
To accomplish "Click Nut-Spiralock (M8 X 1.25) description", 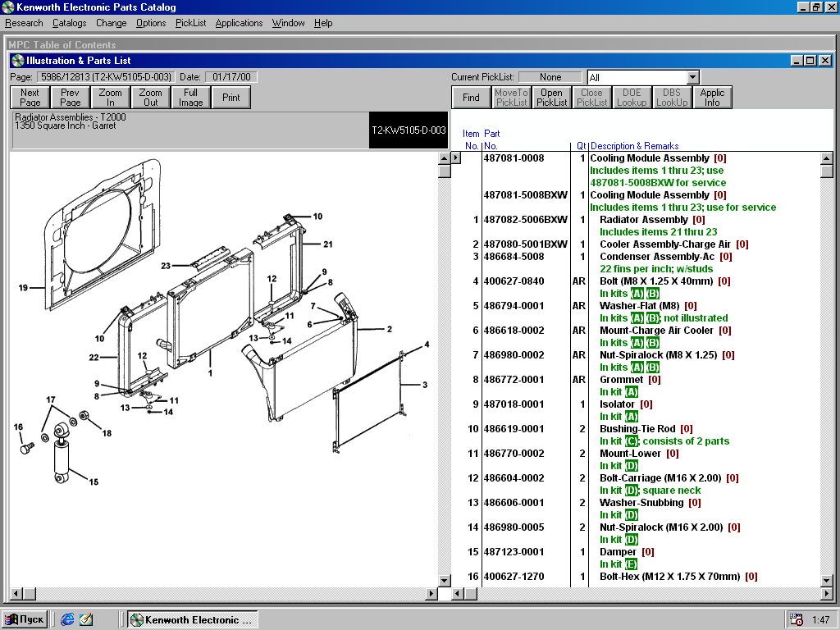I will pyautogui.click(x=659, y=355).
